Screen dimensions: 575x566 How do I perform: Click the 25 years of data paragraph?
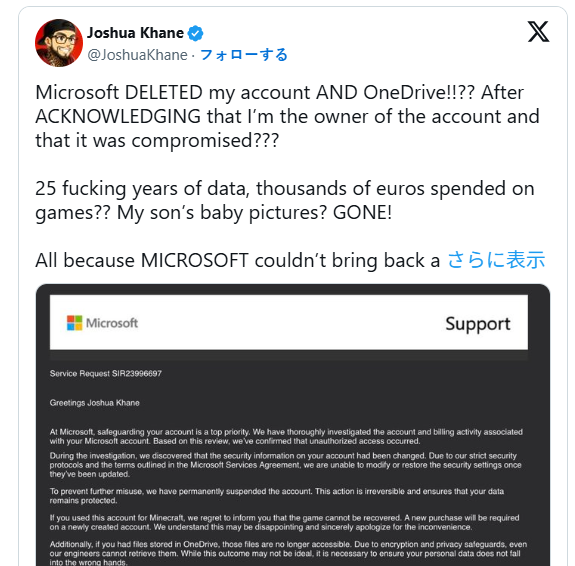[285, 200]
